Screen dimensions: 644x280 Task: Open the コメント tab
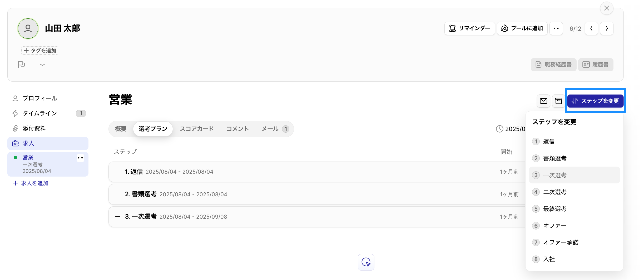(237, 129)
